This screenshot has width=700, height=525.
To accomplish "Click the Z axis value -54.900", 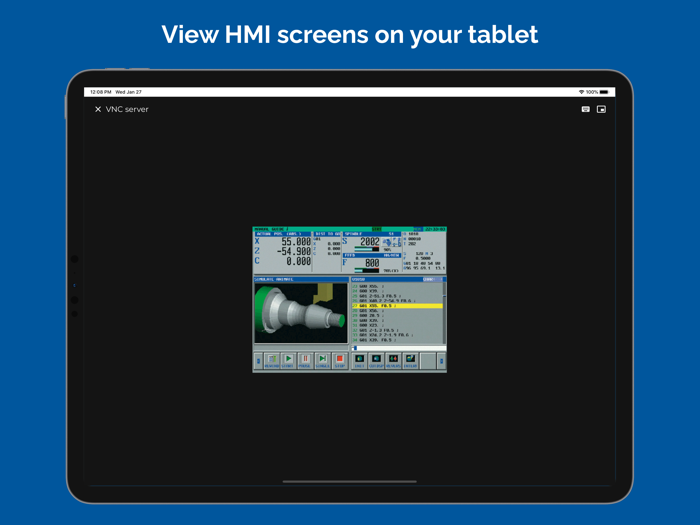I will click(x=294, y=251).
